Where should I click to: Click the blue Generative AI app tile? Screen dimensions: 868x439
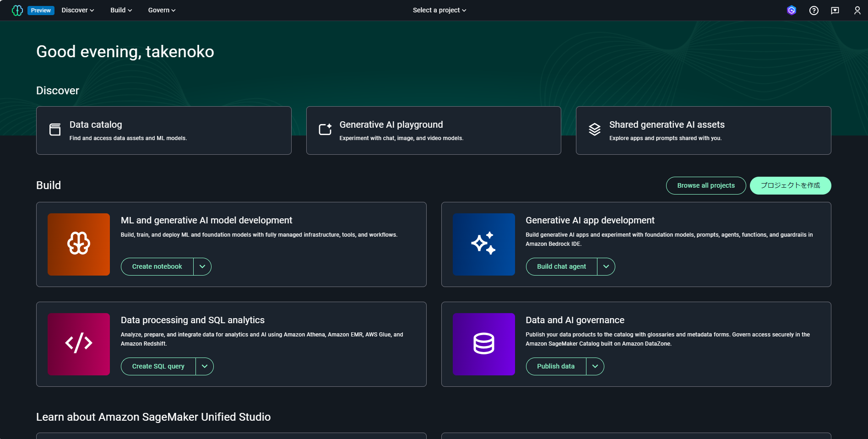(x=484, y=244)
